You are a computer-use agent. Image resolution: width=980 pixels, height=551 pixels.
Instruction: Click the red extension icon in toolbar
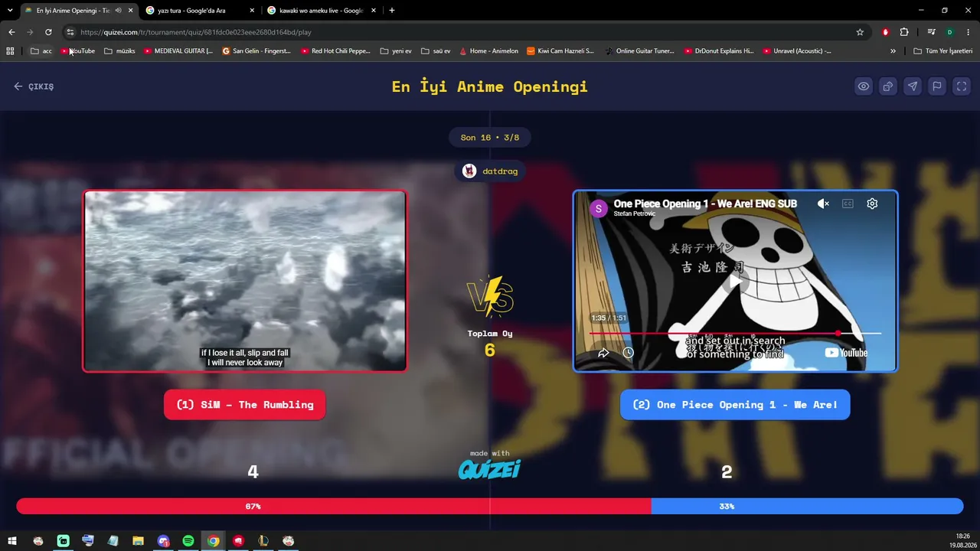[x=886, y=32]
